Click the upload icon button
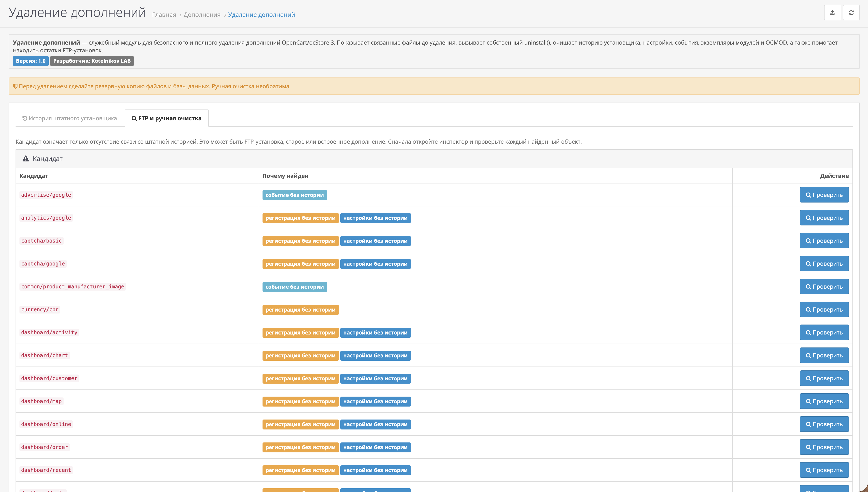Screen dimensions: 868x492 (x=833, y=13)
